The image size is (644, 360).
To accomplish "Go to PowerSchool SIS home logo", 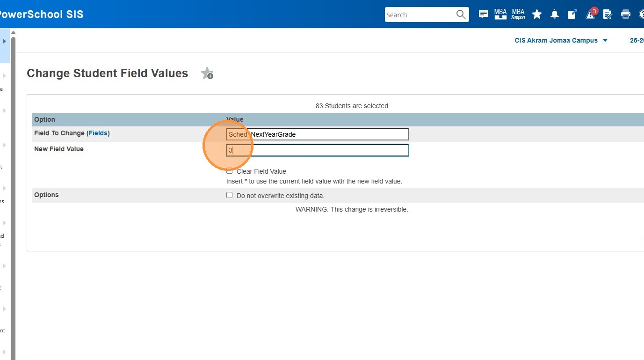I will click(41, 14).
